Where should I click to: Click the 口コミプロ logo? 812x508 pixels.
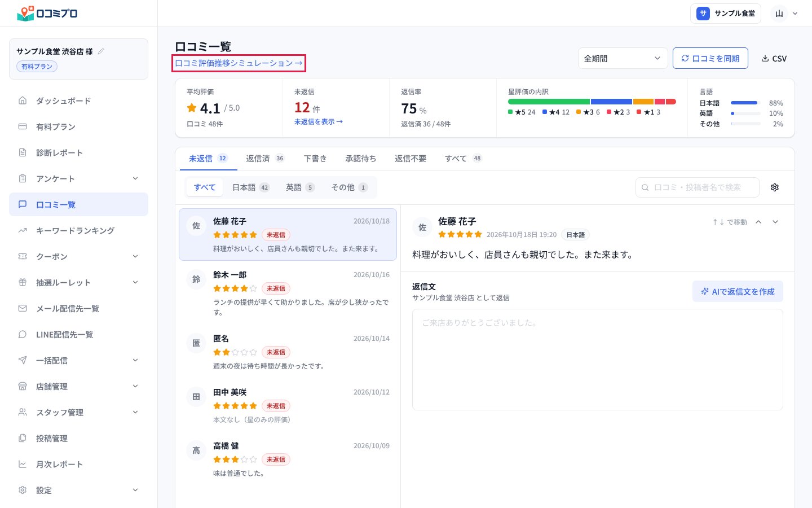pyautogui.click(x=47, y=13)
